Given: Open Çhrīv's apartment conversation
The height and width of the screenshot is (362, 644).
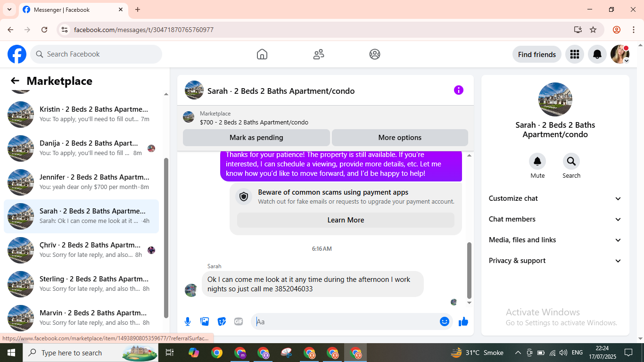Looking at the screenshot, I should [x=81, y=250].
